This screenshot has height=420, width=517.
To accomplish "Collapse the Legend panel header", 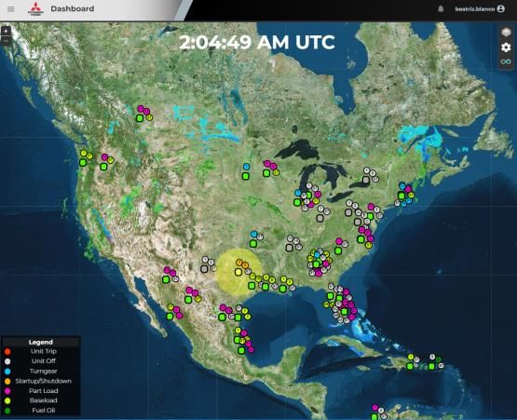I will [x=41, y=342].
